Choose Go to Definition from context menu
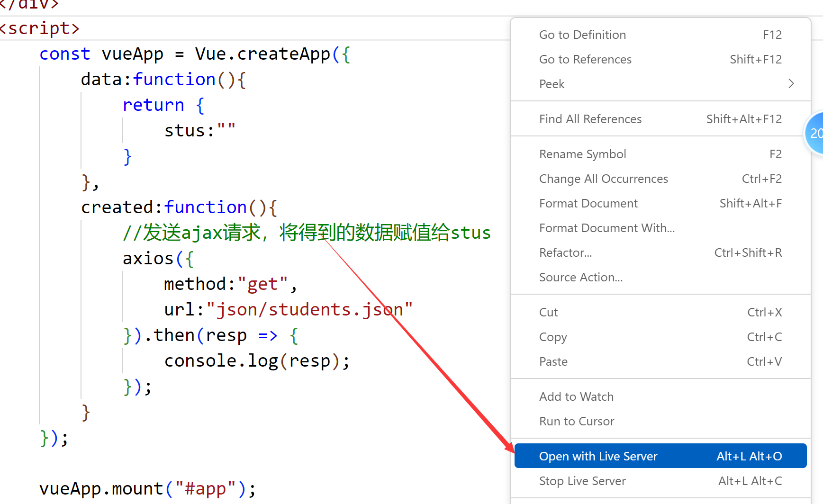Screen dimensions: 823x504 coord(660,35)
